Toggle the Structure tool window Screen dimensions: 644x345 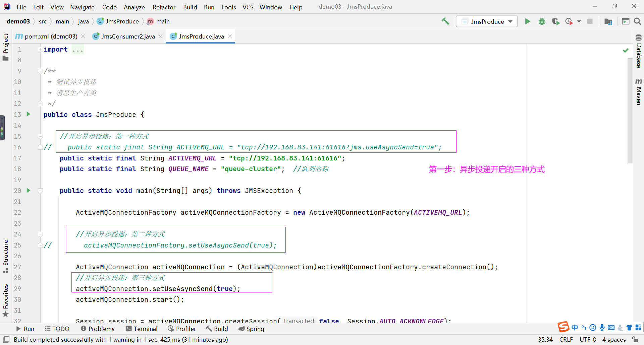coord(5,256)
